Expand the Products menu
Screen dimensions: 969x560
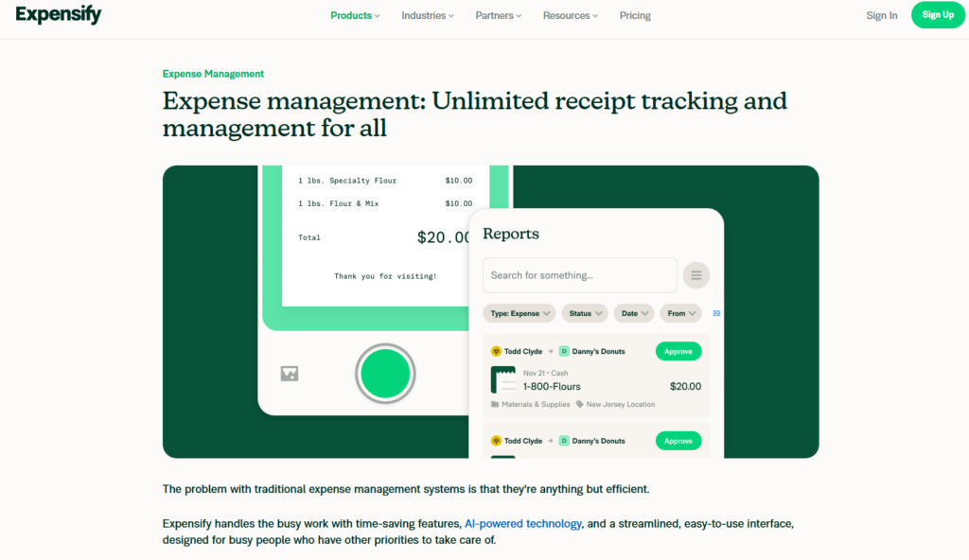point(355,15)
